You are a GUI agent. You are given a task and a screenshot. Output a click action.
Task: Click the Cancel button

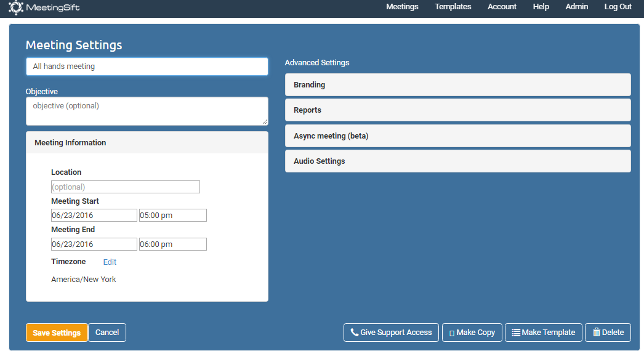point(107,333)
